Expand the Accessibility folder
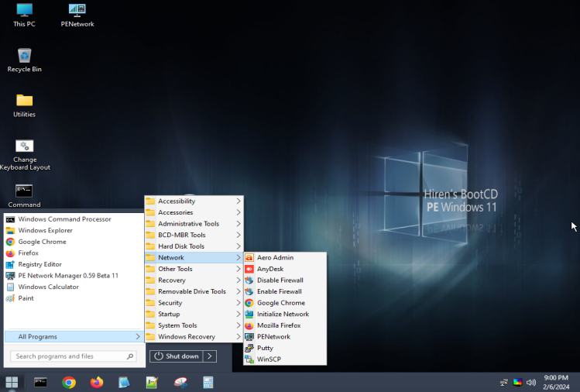This screenshot has width=580, height=392. (x=194, y=201)
